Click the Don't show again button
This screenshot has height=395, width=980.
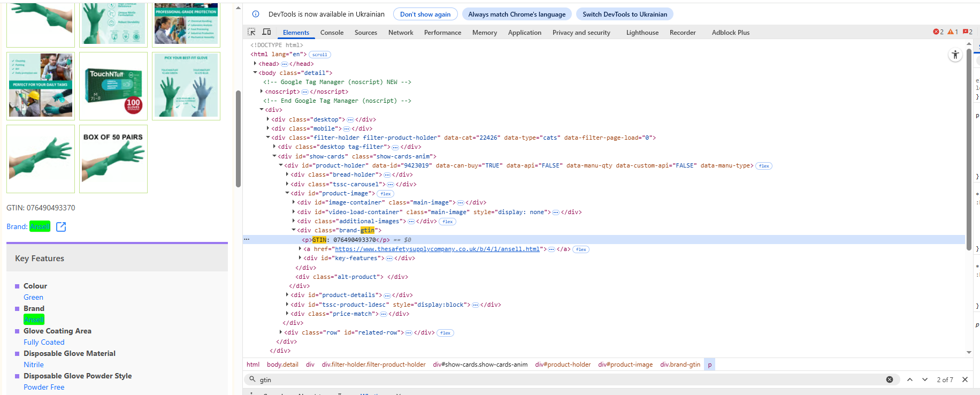pos(425,14)
